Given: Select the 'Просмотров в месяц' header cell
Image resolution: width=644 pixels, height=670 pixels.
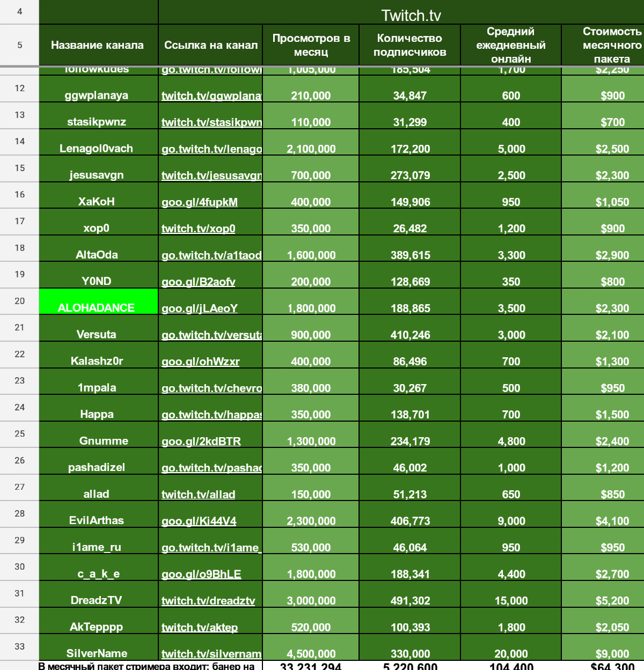Looking at the screenshot, I should point(311,45).
